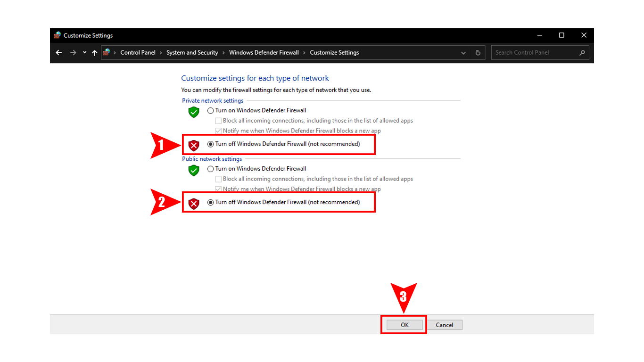Select Turn on Firewall for Public network
Image resolution: width=644 pixels, height=362 pixels.
click(210, 169)
